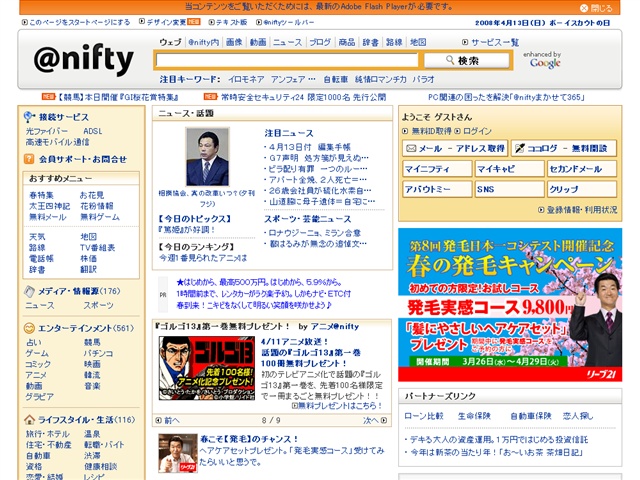Screen dimensions: 640x480
Task: Select the 動画 search tab
Action: pos(258,42)
